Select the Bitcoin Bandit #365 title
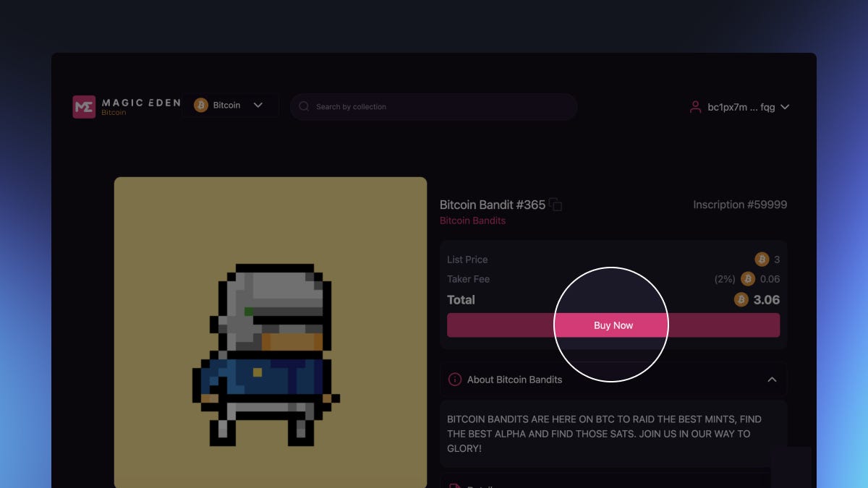 pyautogui.click(x=493, y=205)
